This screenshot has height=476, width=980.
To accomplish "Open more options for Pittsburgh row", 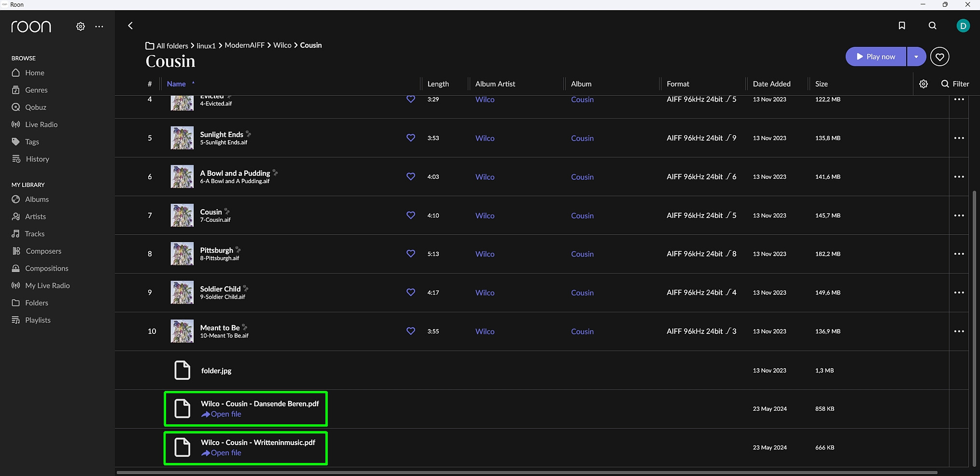I will click(959, 254).
